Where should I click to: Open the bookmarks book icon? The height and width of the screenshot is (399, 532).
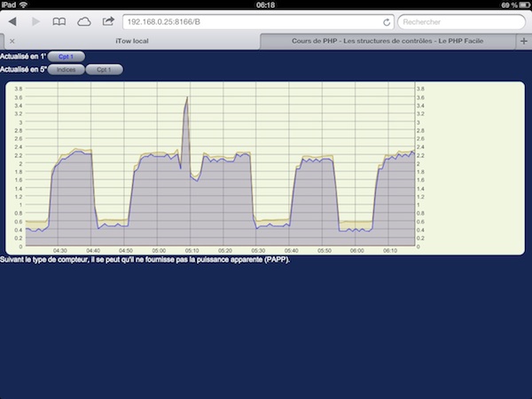coord(59,20)
